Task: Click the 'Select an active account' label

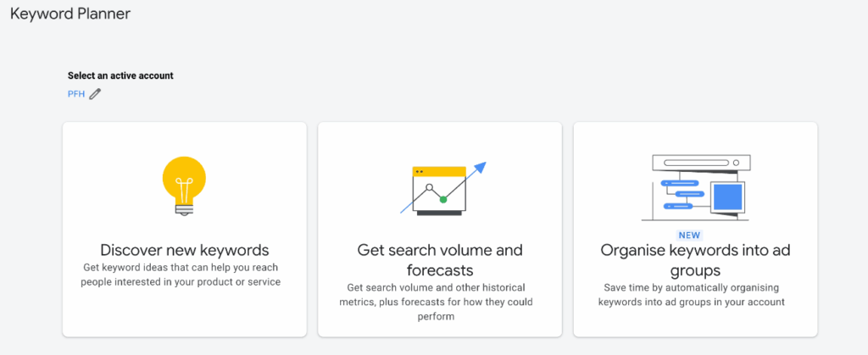Action: point(120,75)
